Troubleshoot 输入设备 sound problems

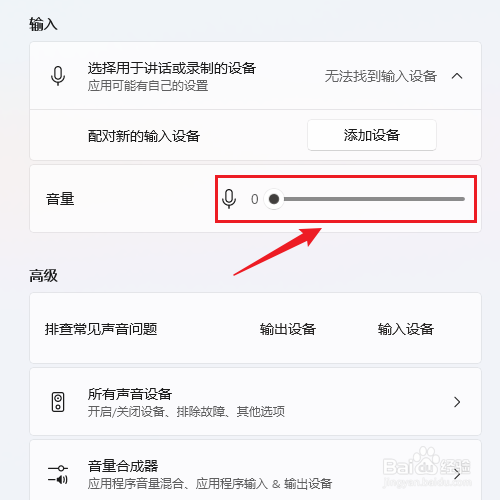coord(406,329)
